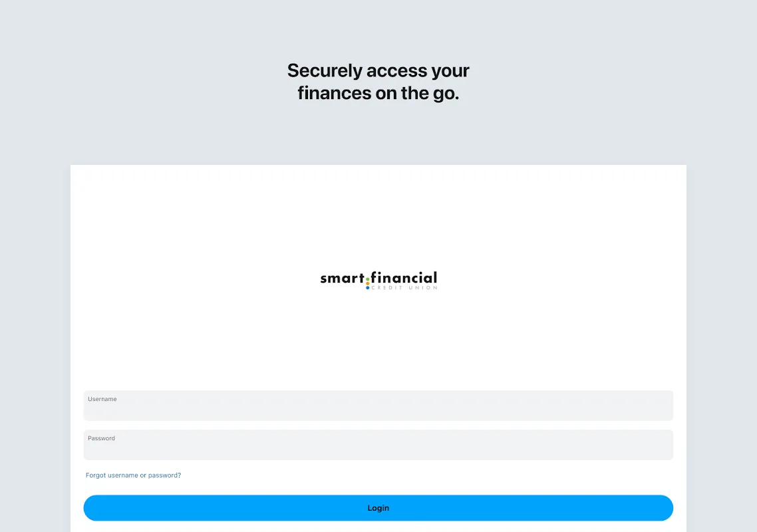The image size is (757, 532).
Task: Click the "finances on the go." heading line
Action: coord(378,93)
